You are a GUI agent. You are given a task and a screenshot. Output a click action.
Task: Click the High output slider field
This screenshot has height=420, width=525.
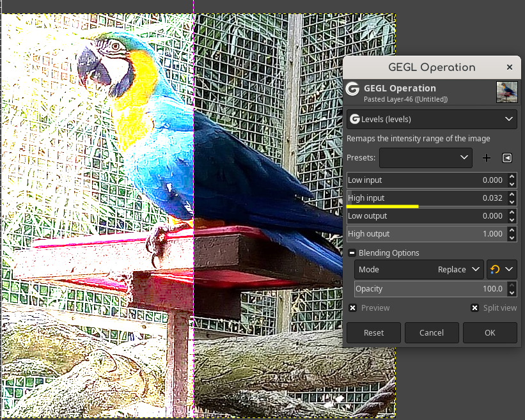coord(427,234)
